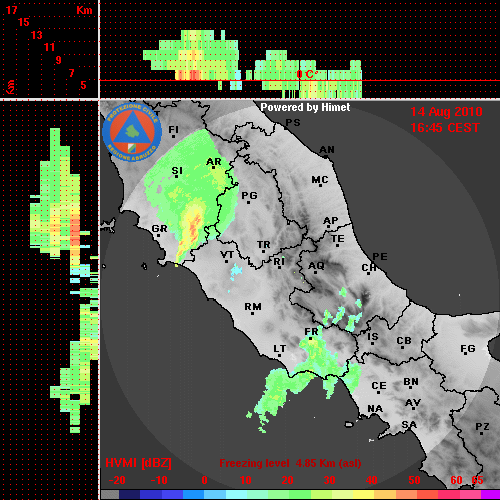500x500 pixels.
Task: Click the RM city label
Action: [253, 307]
